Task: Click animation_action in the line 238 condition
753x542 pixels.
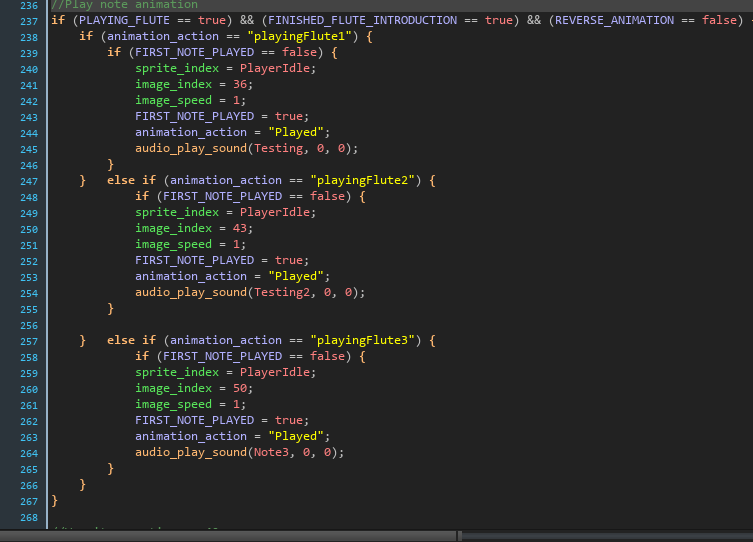Action: [163, 36]
